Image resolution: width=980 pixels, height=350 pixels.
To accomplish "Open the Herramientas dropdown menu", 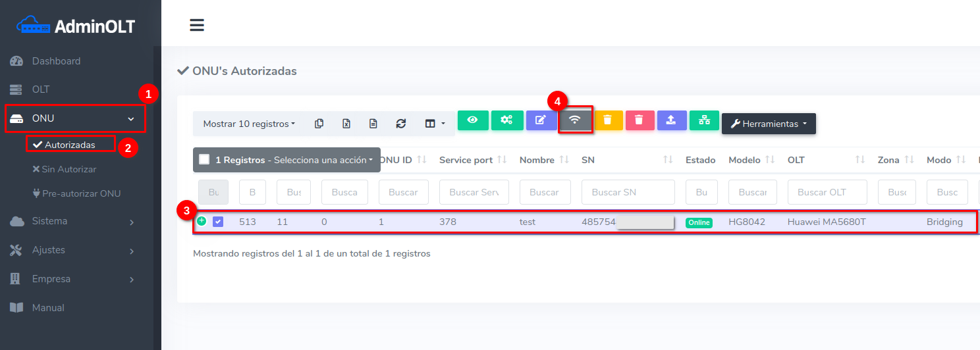I will (769, 124).
